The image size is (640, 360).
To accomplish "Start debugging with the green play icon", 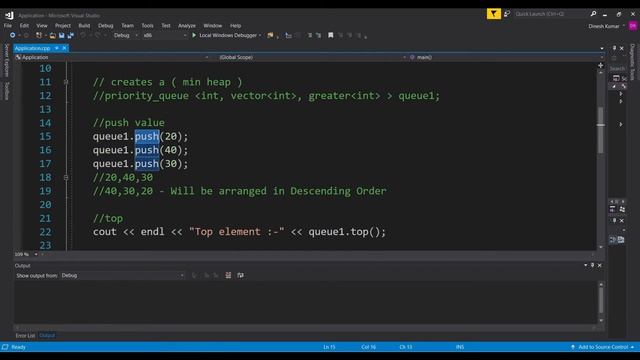I will [194, 36].
